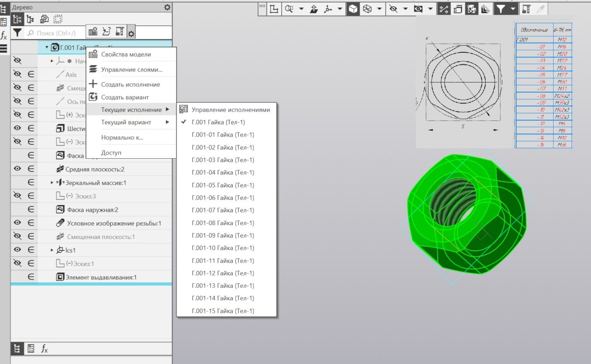Show hidden Эскиз:3 via crossed eye
Image resolution: width=591 pixels, height=364 pixels.
pos(17,196)
